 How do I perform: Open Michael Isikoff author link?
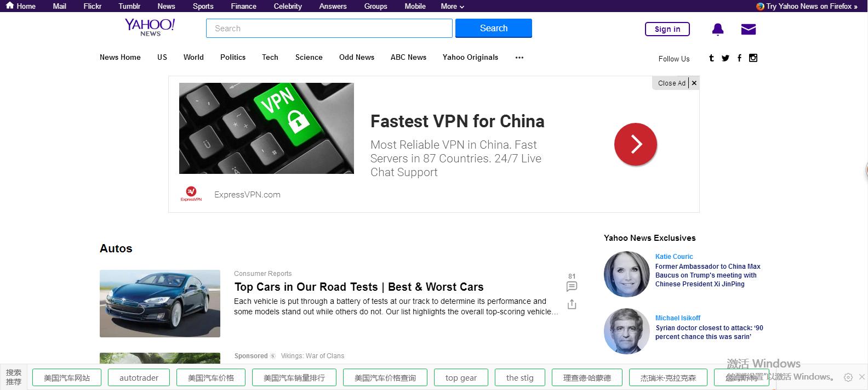pyautogui.click(x=678, y=318)
